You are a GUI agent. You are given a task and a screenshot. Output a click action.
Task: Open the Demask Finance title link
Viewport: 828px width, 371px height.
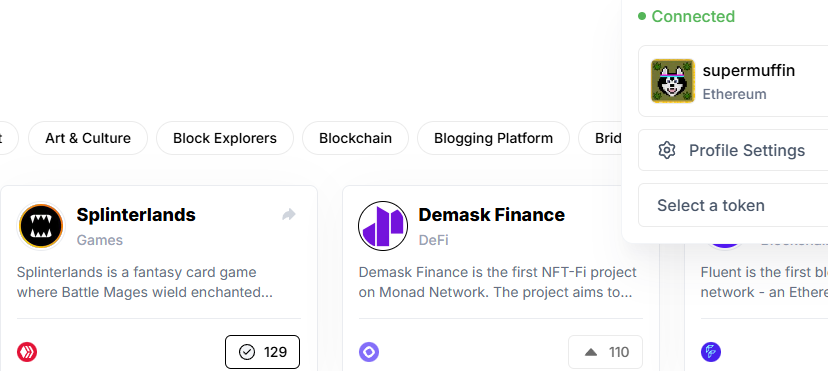[492, 215]
